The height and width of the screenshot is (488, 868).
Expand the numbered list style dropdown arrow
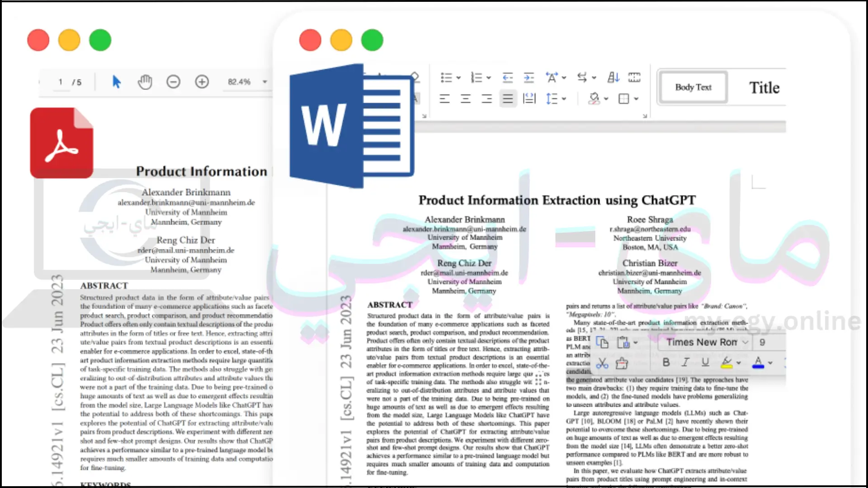point(489,78)
